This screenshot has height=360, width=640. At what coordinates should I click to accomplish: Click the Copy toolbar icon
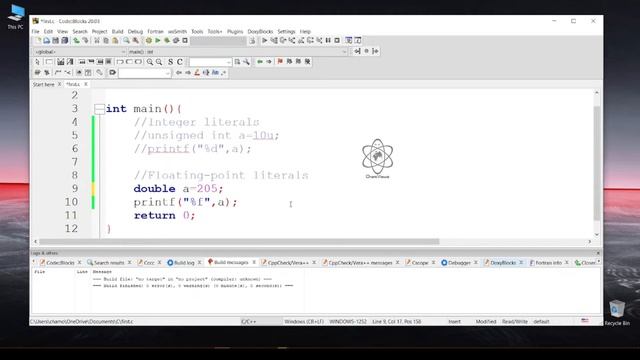[x=106, y=40]
